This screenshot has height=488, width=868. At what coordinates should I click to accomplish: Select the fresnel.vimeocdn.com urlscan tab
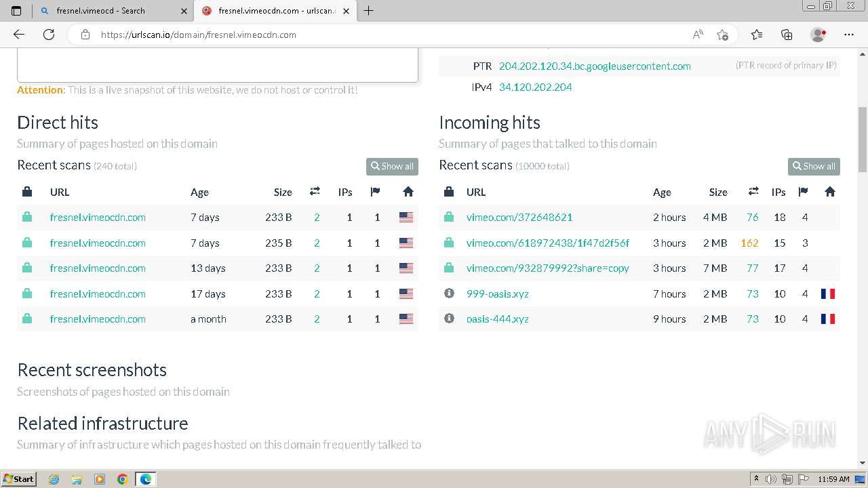coord(275,11)
